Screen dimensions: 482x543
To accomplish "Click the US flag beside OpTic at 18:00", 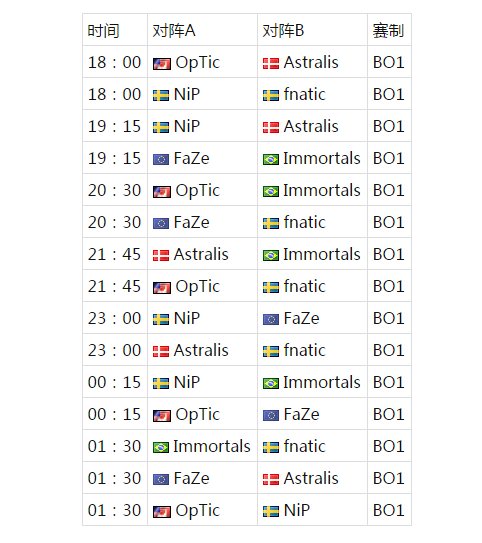I will (x=162, y=64).
